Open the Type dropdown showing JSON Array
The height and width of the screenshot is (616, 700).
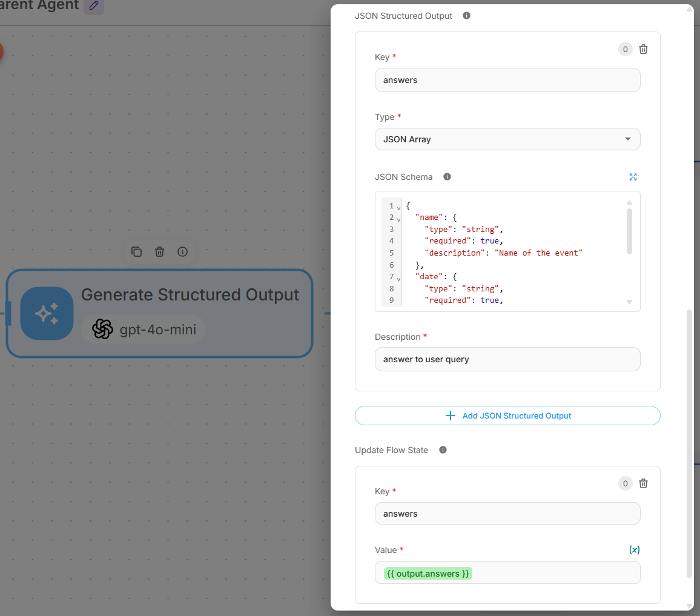coord(507,139)
